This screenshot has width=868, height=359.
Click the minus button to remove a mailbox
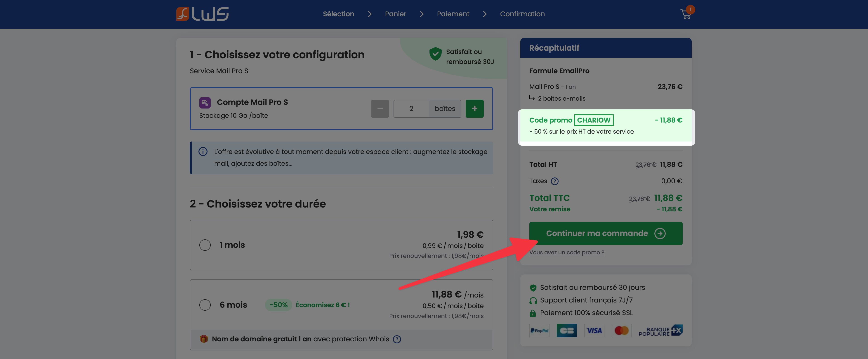point(380,109)
